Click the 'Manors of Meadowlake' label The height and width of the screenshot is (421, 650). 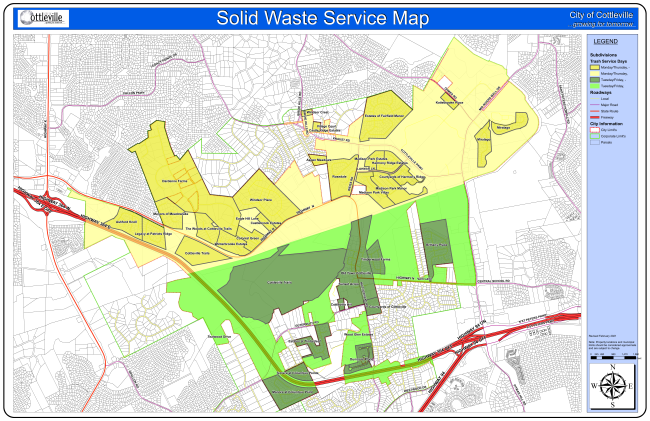170,214
